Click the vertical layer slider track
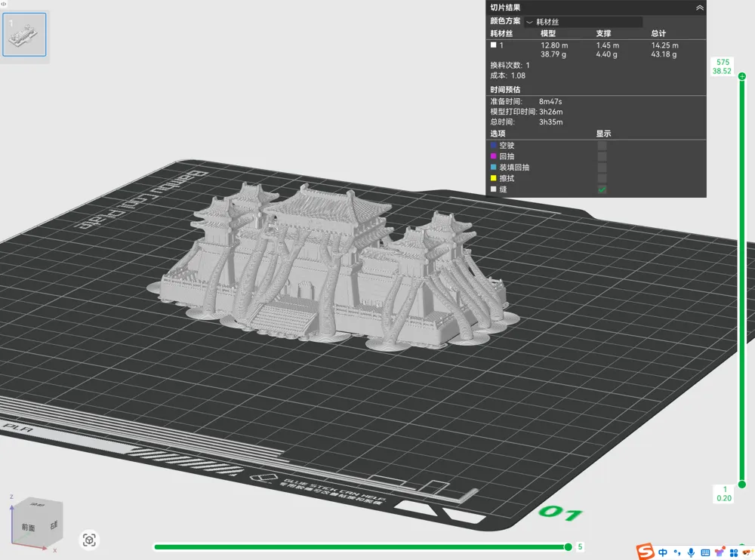Screen dimensions: 755x560 pos(742,280)
